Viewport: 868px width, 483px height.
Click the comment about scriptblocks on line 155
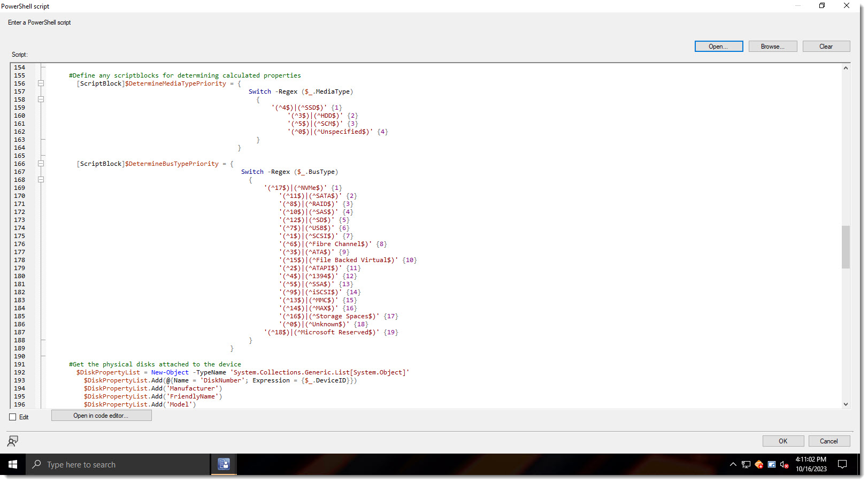click(185, 75)
